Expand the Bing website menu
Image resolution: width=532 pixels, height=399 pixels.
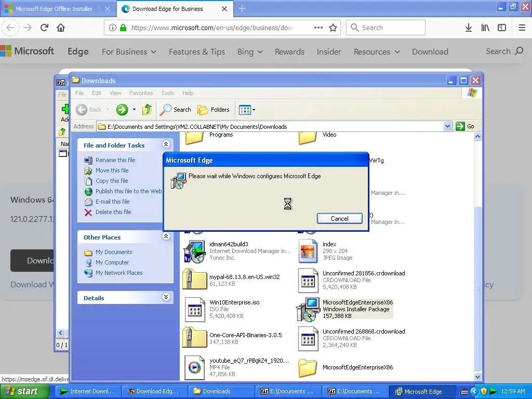coord(250,51)
